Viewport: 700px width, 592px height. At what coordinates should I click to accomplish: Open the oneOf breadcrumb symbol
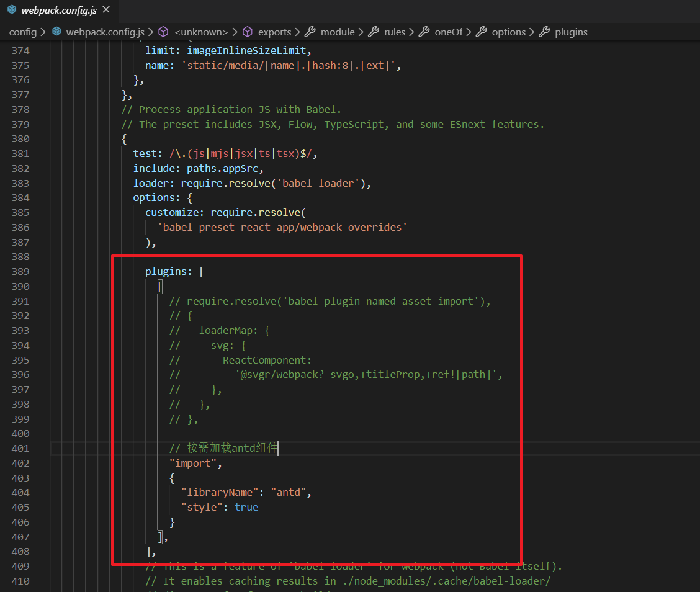[x=449, y=32]
